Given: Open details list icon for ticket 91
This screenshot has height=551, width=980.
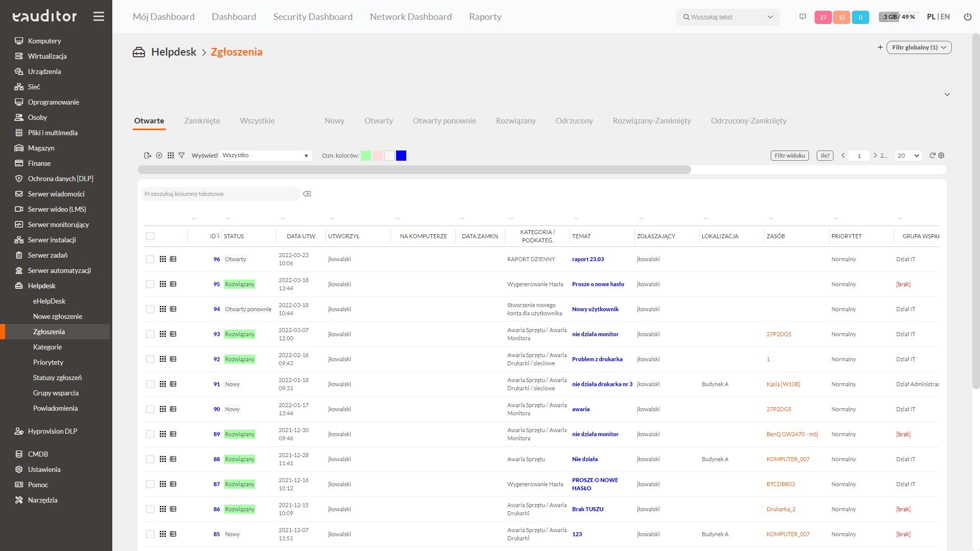Looking at the screenshot, I should click(x=173, y=384).
